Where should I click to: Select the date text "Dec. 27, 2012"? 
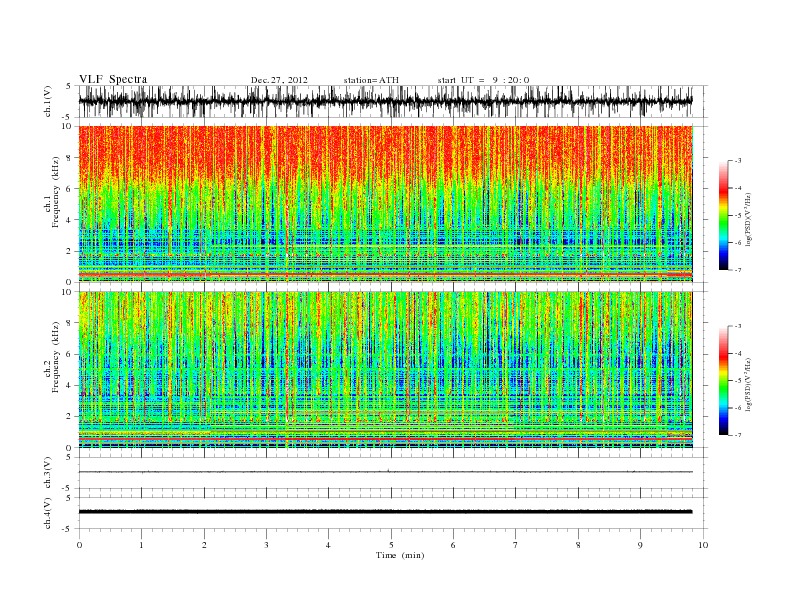279,80
